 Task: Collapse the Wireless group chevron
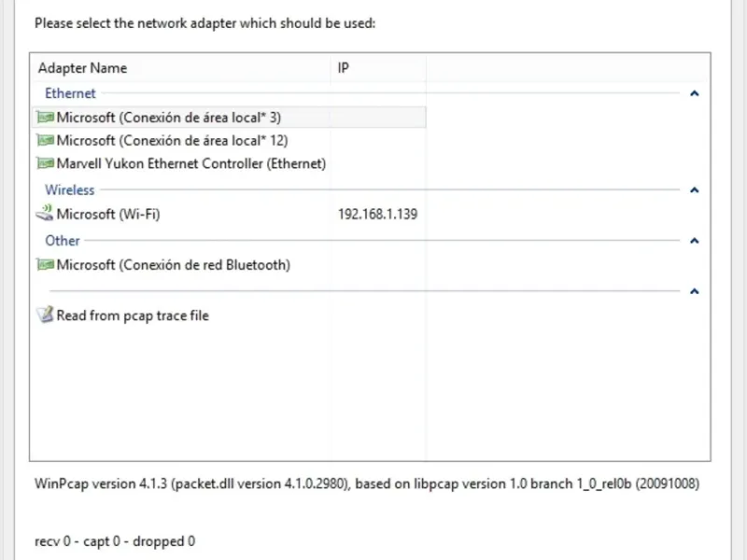(x=694, y=190)
